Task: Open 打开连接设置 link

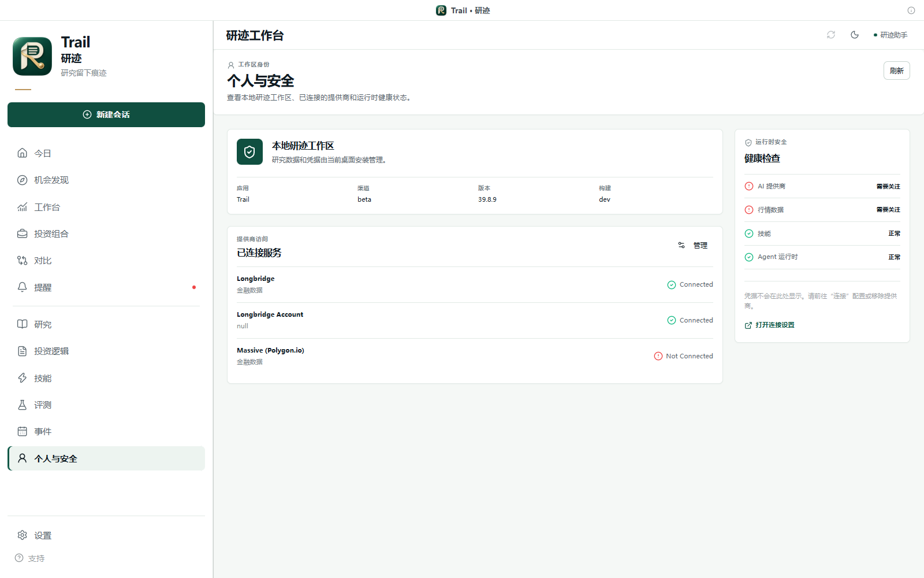Action: [x=769, y=325]
